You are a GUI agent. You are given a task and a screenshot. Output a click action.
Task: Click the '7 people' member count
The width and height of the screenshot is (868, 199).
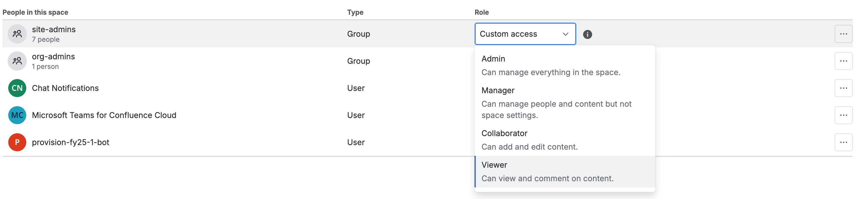(46, 40)
